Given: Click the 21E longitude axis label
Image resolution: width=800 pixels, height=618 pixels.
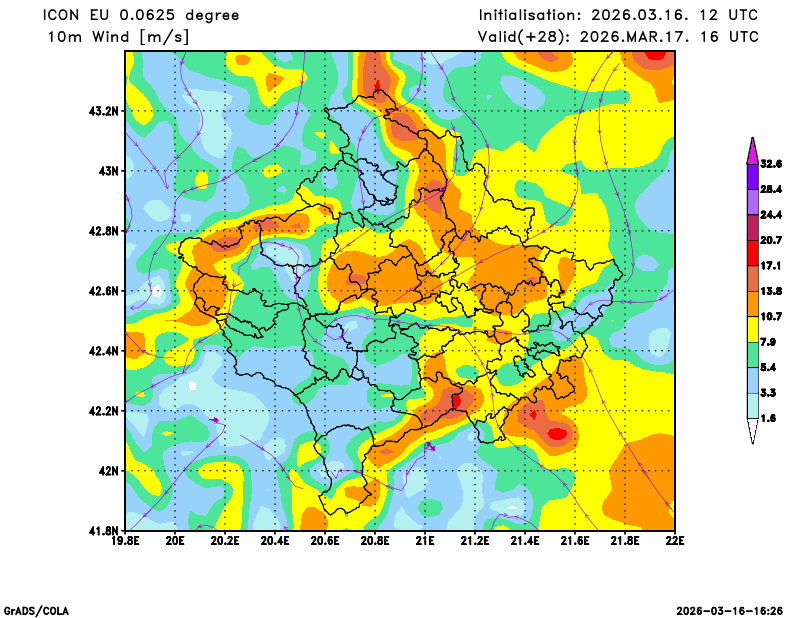Looking at the screenshot, I should 425,542.
